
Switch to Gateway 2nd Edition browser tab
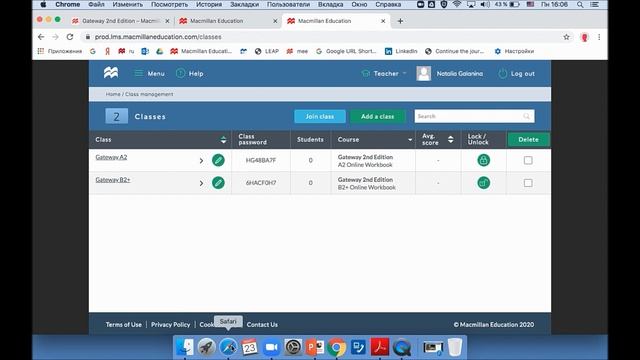click(121, 21)
